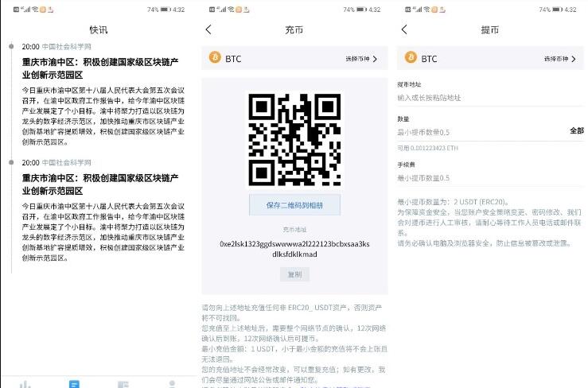Open 选择币种 selector on the 提币 screen
Screen dimensions: 588x388
[x=560, y=59]
